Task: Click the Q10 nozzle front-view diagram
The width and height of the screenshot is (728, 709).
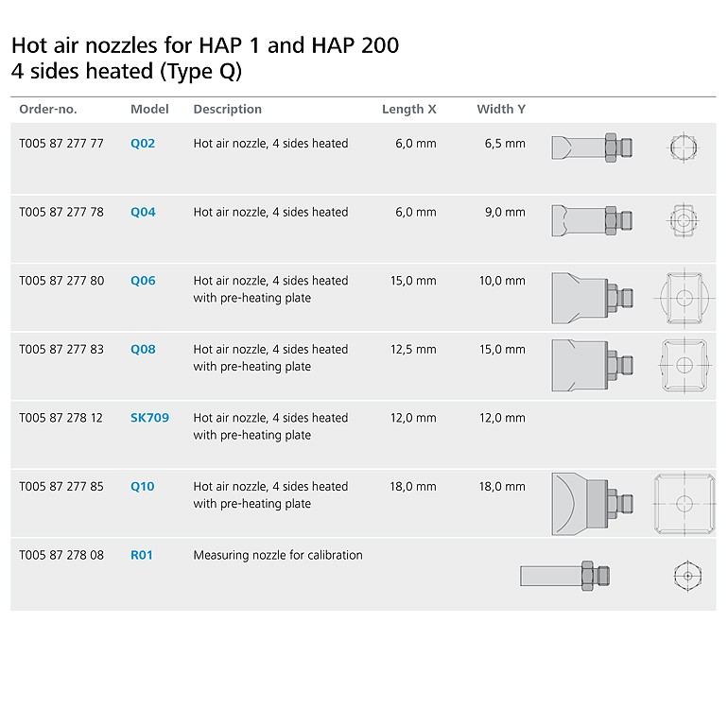Action: tap(685, 504)
